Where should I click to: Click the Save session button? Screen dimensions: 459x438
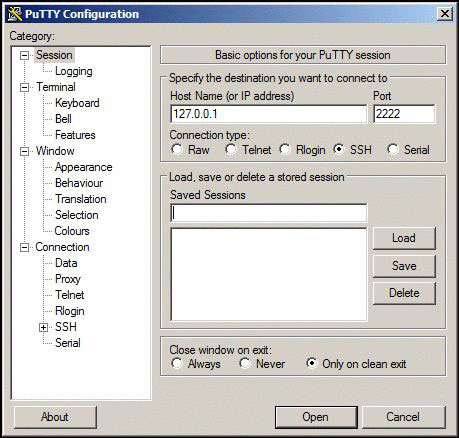(x=404, y=266)
